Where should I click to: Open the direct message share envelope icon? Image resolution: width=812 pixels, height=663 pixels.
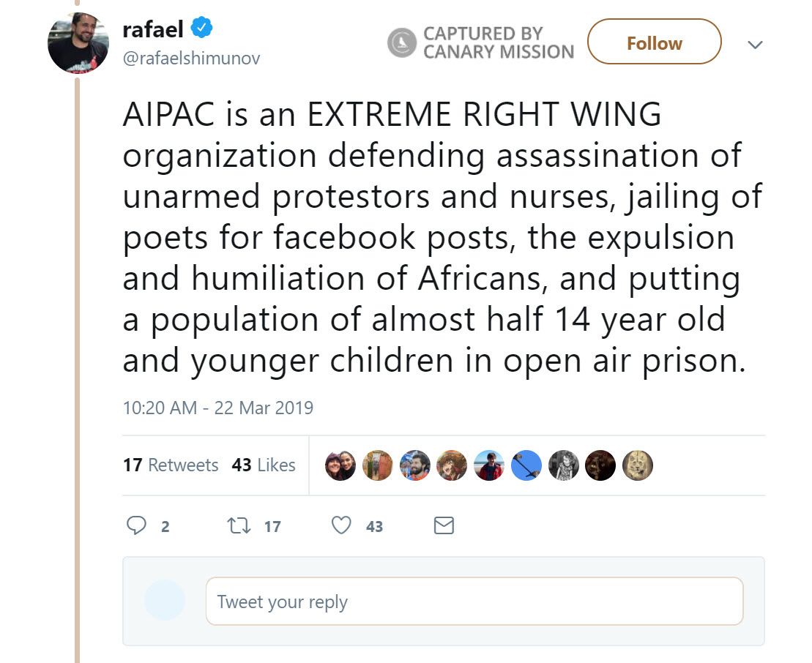[444, 525]
